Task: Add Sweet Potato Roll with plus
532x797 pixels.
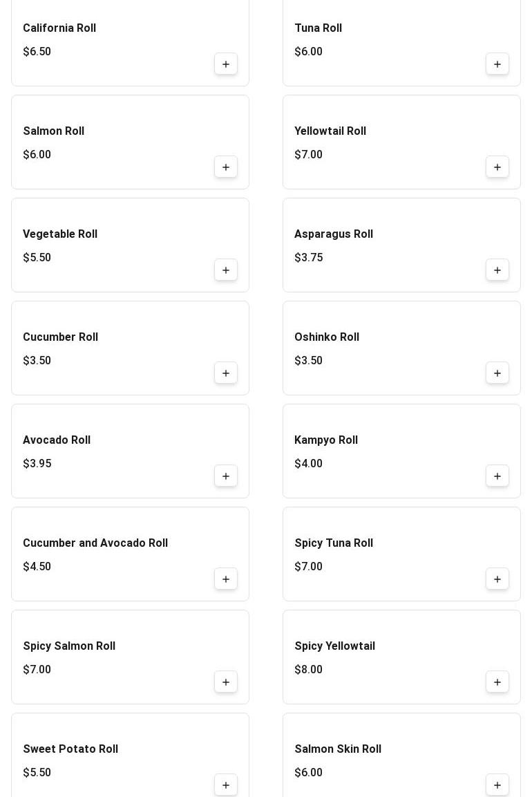Action: 226,785
